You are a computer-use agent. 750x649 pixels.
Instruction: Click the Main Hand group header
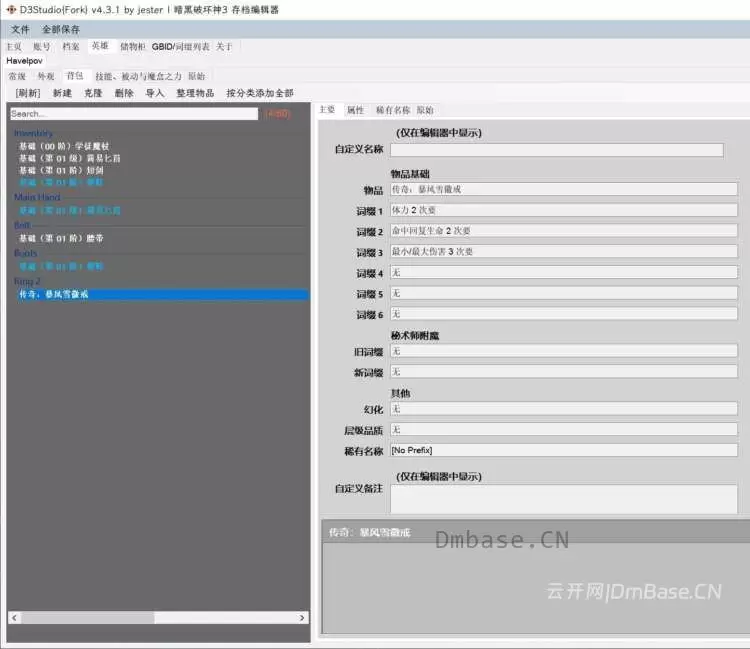tap(37, 197)
